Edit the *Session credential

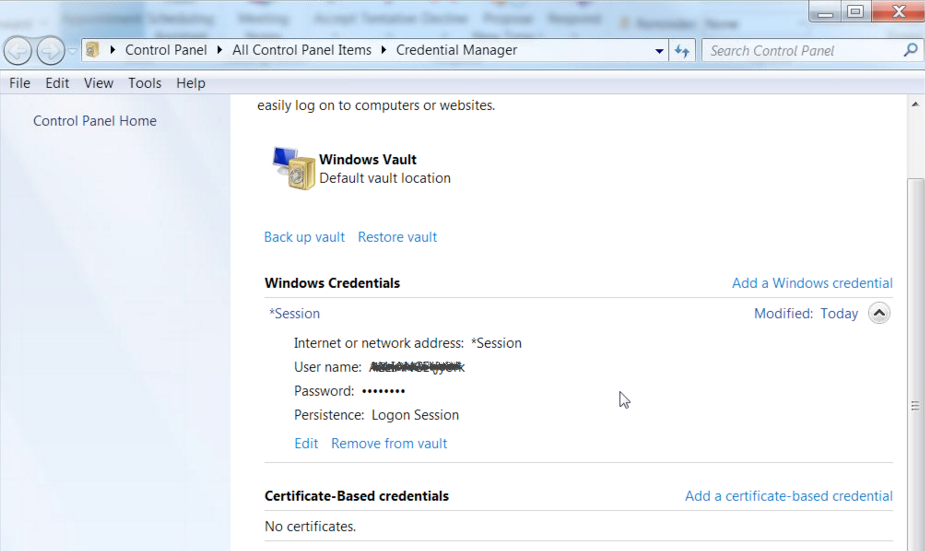(x=305, y=443)
